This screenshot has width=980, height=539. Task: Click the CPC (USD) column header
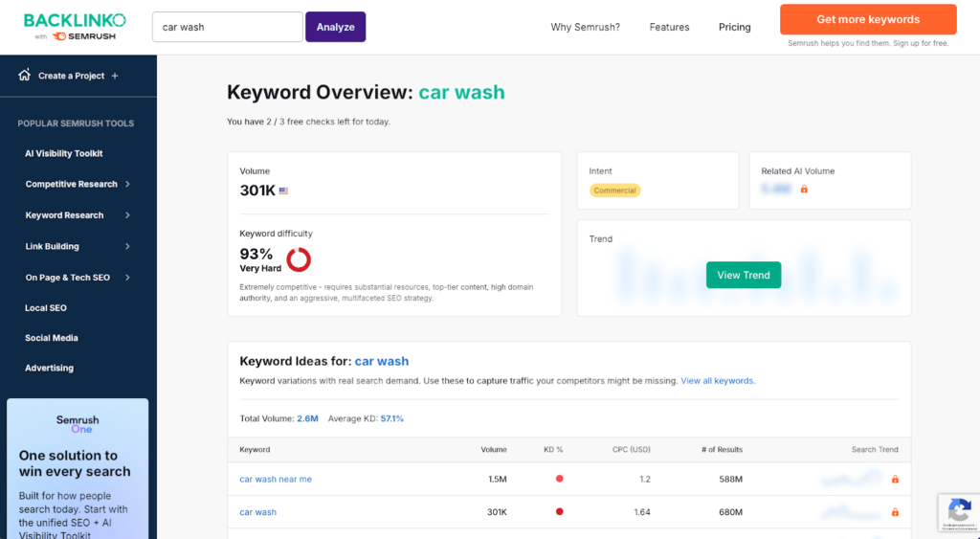[x=632, y=450]
